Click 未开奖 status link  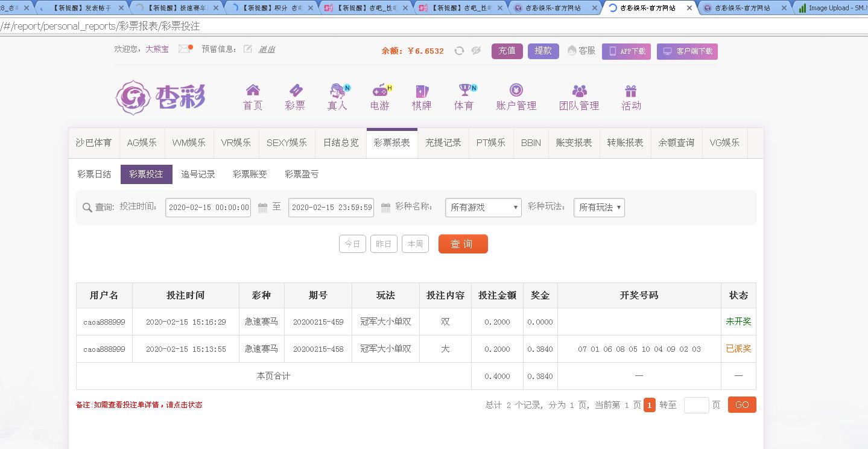(x=738, y=322)
